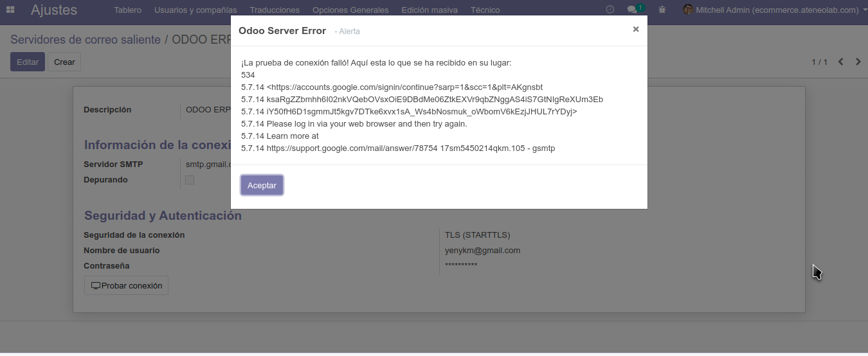Go to previous record arrow
Viewport: 868px width, 356px height.
(840, 62)
